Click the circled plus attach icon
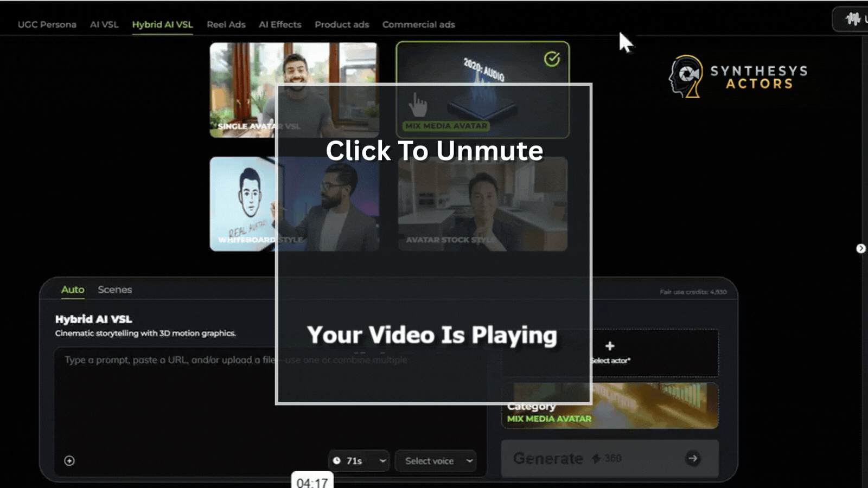868x488 pixels. (x=69, y=461)
